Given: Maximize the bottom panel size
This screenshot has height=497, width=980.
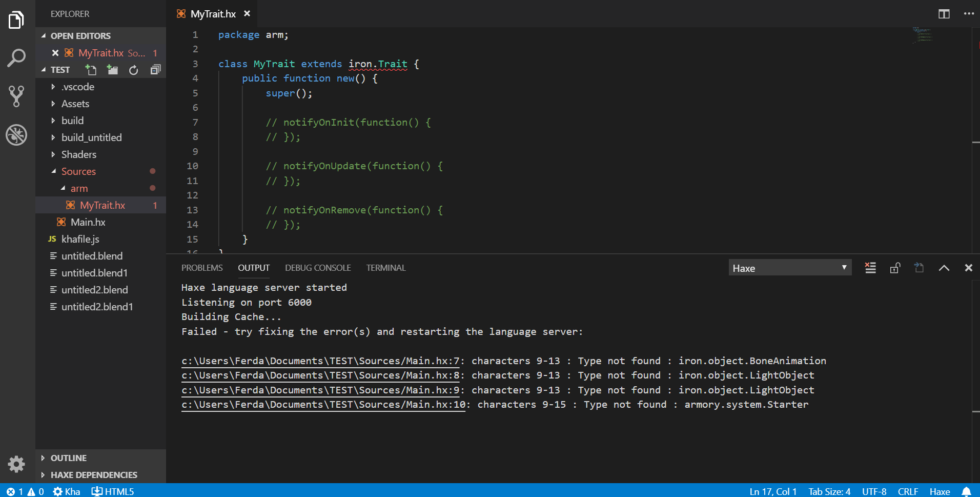Looking at the screenshot, I should (x=944, y=268).
